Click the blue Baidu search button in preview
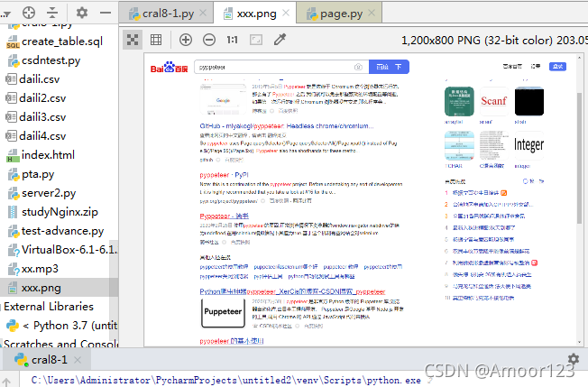 (x=389, y=67)
